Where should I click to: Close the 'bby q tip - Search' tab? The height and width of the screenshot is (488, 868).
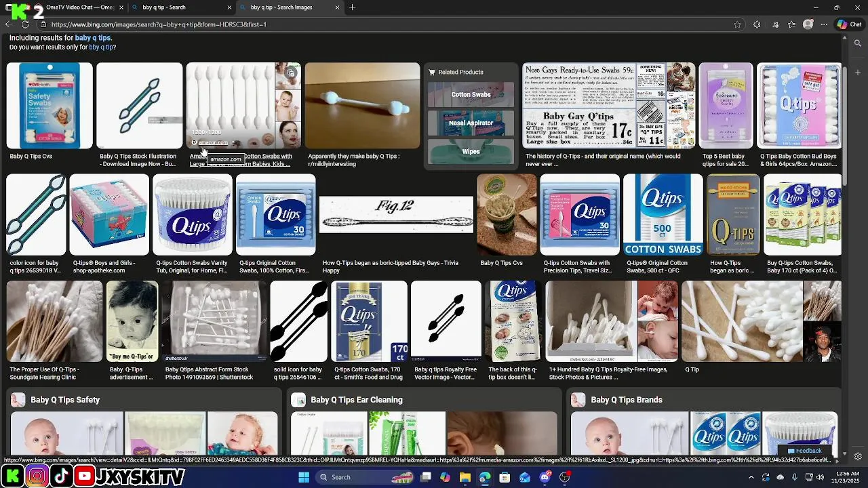[x=229, y=7]
